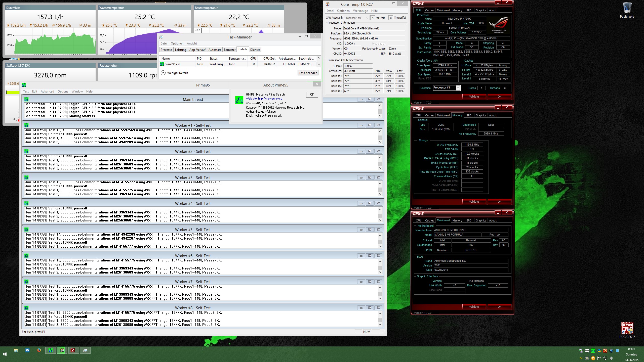Switch to Core Temp via its taskbar icon
Viewport: 644px width, 362px height.
point(62,350)
